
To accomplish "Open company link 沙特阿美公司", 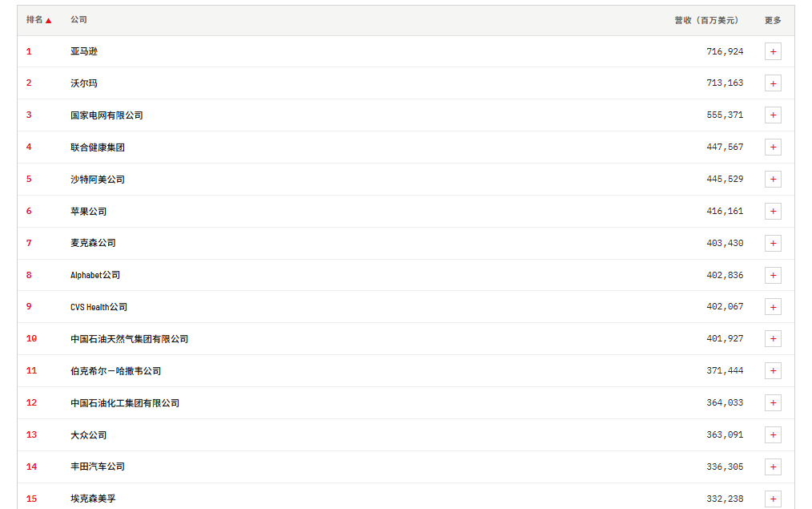I will pyautogui.click(x=98, y=180).
